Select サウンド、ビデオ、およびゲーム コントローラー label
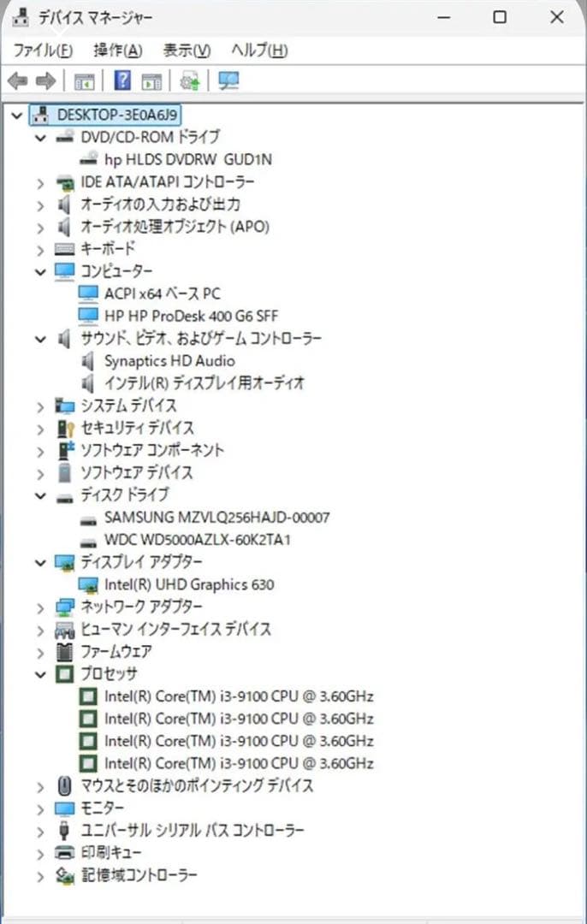The height and width of the screenshot is (924, 587). click(x=201, y=338)
